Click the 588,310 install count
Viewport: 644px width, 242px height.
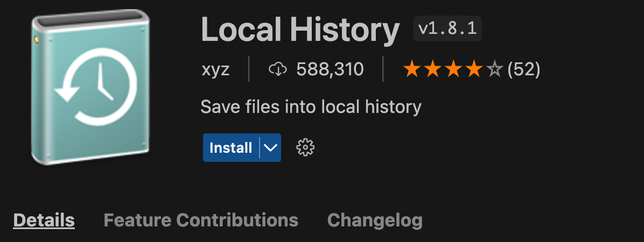(330, 69)
